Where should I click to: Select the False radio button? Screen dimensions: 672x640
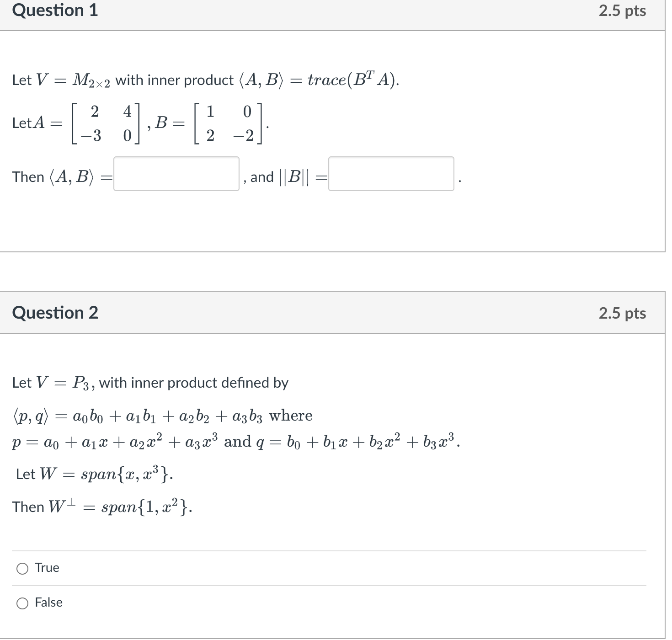point(22,603)
